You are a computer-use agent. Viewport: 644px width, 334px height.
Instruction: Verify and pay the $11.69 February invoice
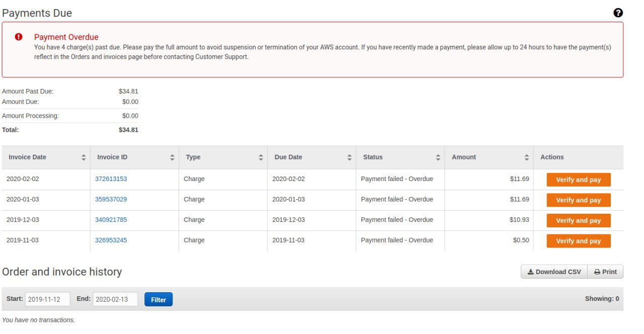[578, 180]
